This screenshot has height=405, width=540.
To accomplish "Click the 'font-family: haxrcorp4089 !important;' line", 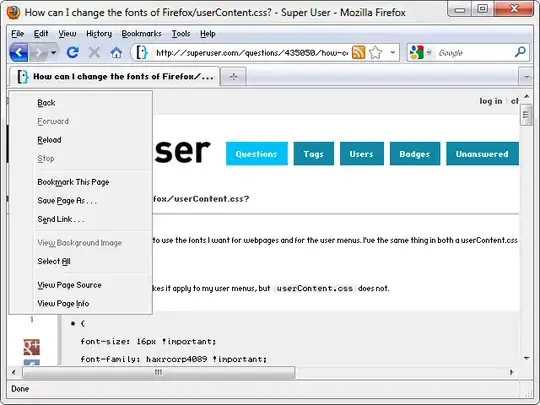I will click(x=174, y=359).
